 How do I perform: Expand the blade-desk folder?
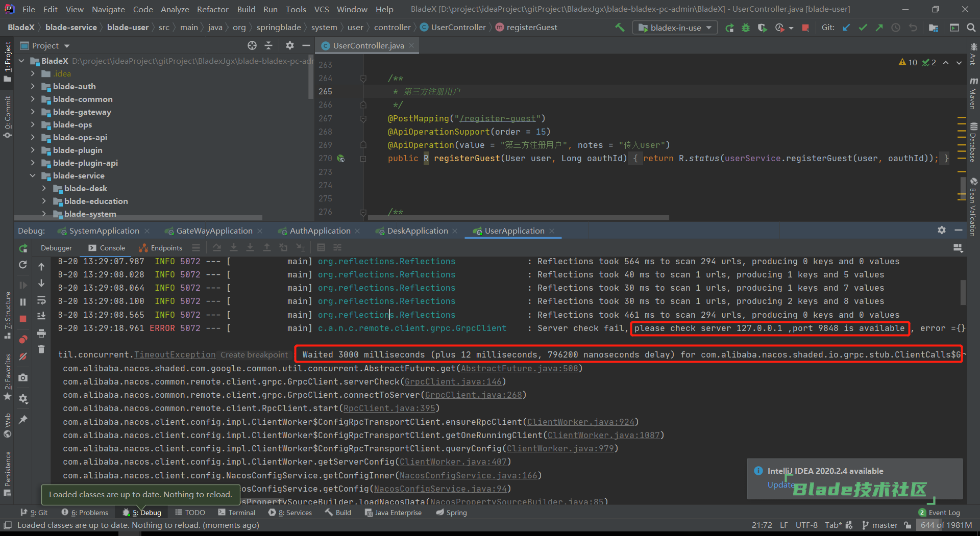point(44,188)
